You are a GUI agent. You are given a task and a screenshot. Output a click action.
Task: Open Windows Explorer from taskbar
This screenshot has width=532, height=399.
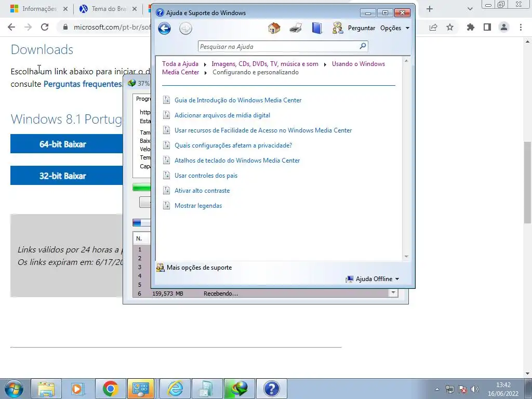pos(46,389)
